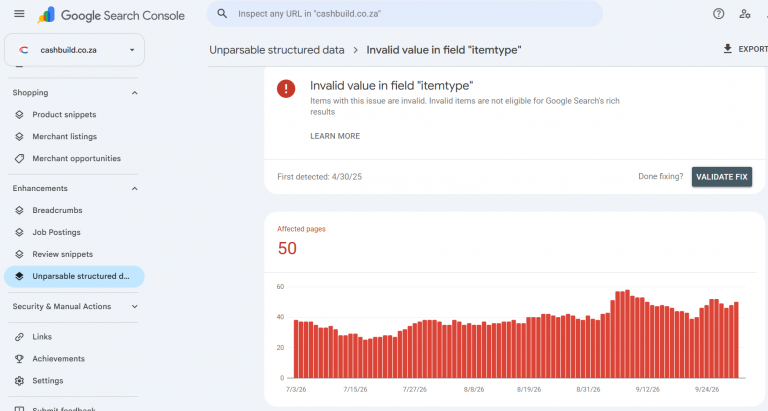Click the LEARN MORE link
Screen dimensions: 768x411
(335, 136)
